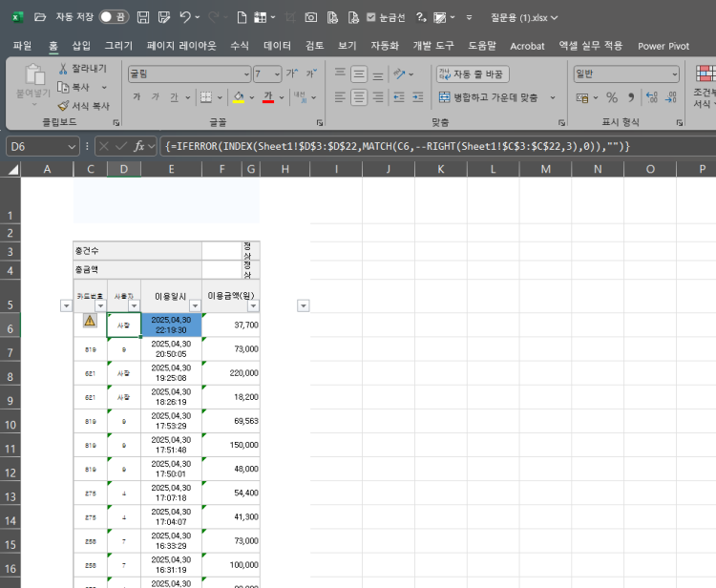Center text horizontally icon
The width and height of the screenshot is (716, 588).
(x=359, y=96)
